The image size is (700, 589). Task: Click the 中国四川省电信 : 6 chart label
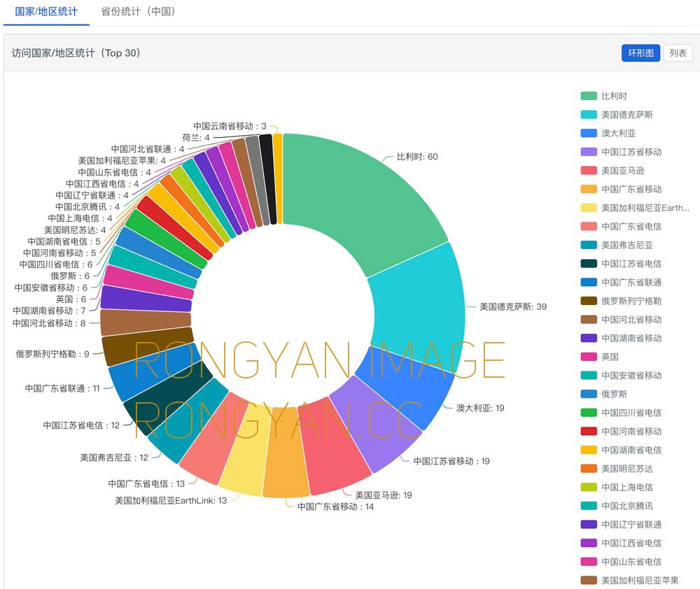pos(56,264)
